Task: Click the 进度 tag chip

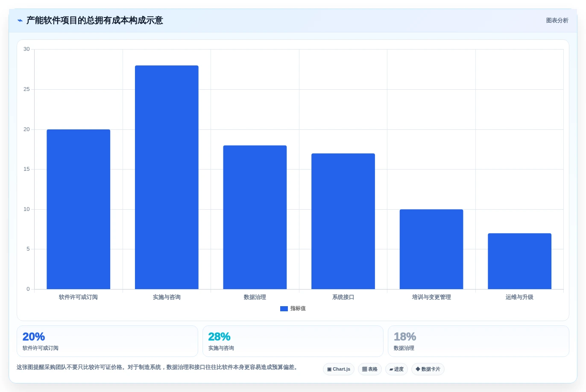Action: tap(396, 369)
